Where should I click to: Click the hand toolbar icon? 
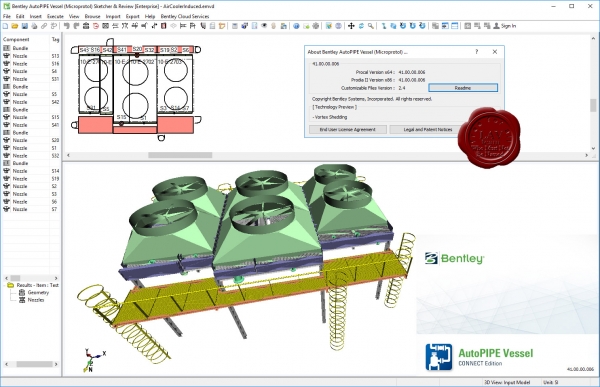tap(274, 26)
